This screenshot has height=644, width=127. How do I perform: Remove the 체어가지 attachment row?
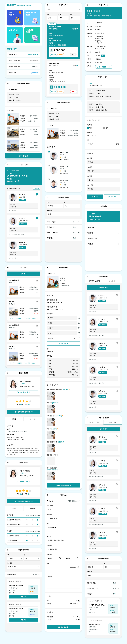tap(79, 328)
